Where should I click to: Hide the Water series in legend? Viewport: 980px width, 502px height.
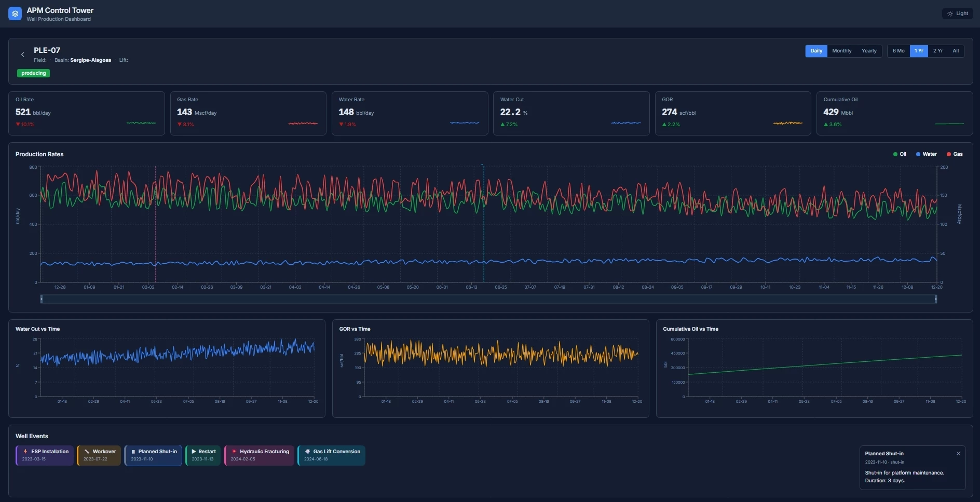pos(926,154)
